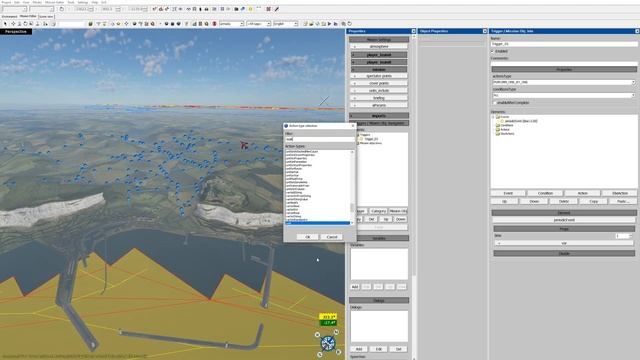Viewport: 640px width, 360px height.
Task: Click the red record-style icon before dropdowns
Action: [214, 24]
